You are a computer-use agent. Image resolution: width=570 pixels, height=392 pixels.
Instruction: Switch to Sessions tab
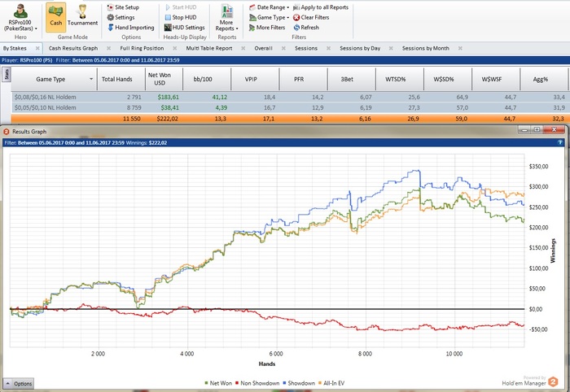306,48
